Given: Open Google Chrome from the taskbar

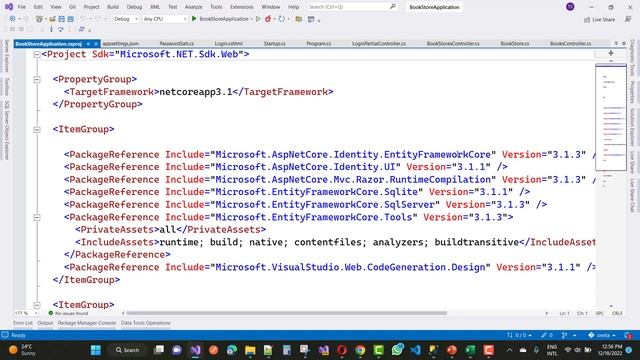Looking at the screenshot, I should [x=360, y=350].
